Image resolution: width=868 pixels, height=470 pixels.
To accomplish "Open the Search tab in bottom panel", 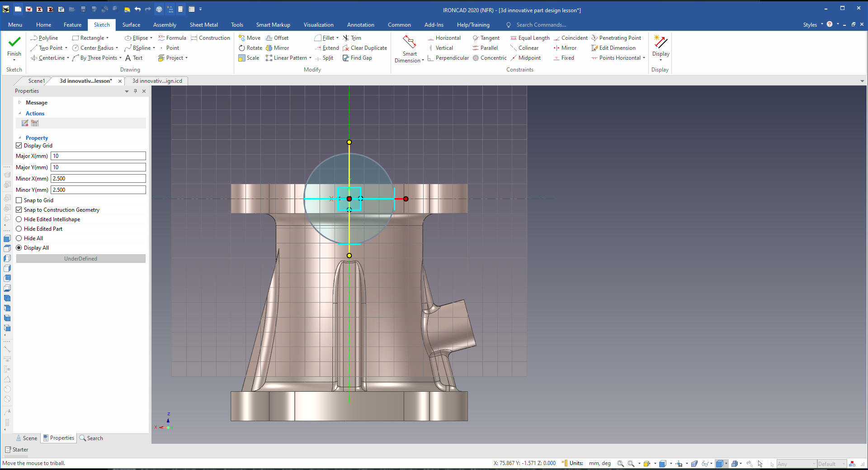I will click(91, 438).
